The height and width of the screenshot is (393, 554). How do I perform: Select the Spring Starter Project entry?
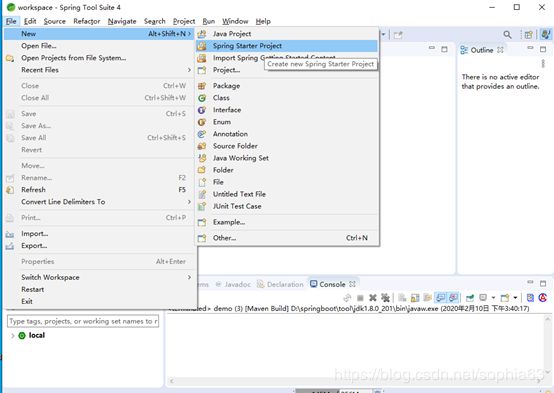tap(287, 46)
